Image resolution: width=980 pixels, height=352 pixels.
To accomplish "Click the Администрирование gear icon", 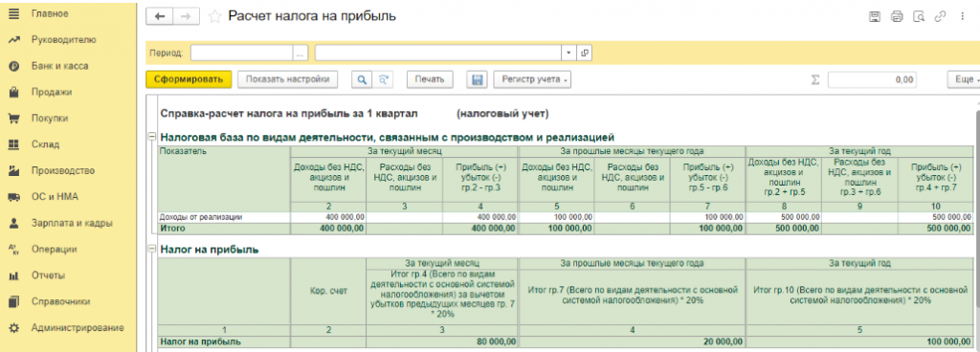I will tap(13, 328).
